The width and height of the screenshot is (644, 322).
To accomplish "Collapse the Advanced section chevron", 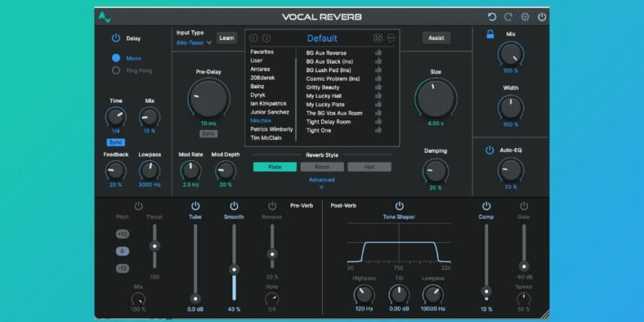I will [321, 187].
